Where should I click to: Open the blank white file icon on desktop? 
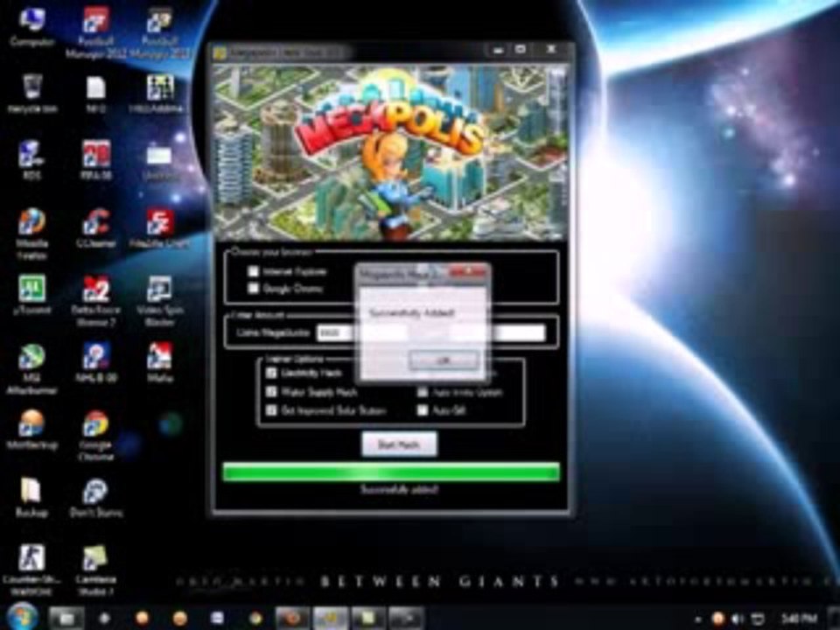pyautogui.click(x=96, y=94)
